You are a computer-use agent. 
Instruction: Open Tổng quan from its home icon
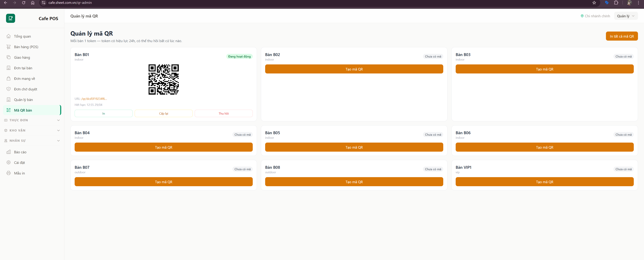coord(9,36)
